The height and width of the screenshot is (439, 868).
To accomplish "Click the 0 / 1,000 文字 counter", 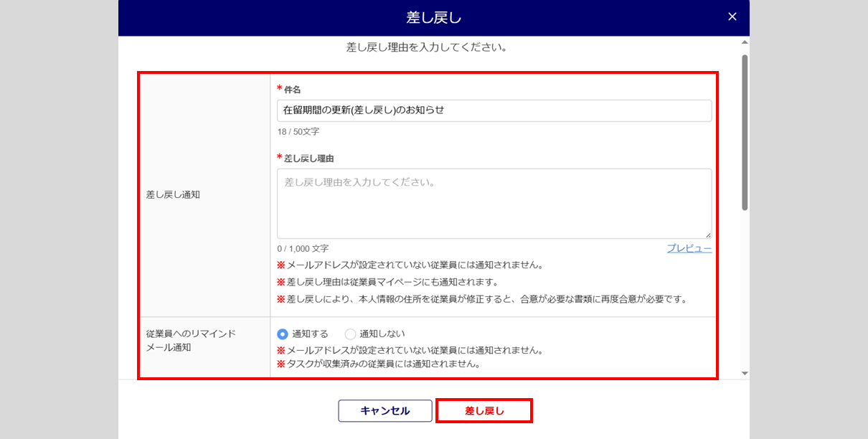I will click(303, 248).
